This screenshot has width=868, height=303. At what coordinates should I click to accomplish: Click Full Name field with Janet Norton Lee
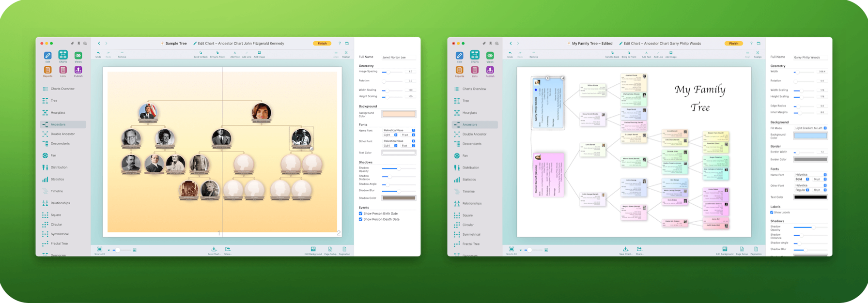(399, 57)
